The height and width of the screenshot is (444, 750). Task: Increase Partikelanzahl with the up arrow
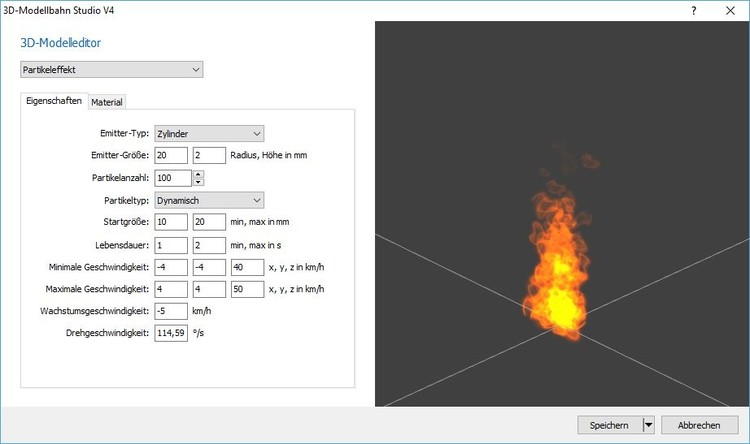(198, 173)
